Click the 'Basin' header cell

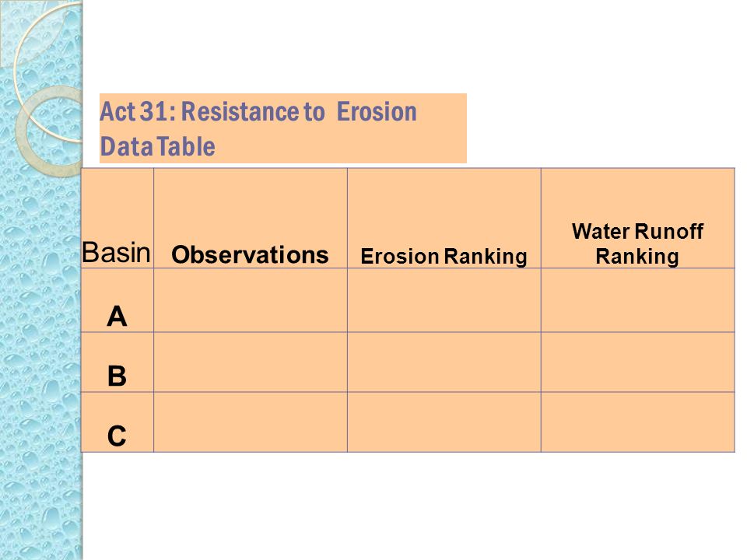117,218
